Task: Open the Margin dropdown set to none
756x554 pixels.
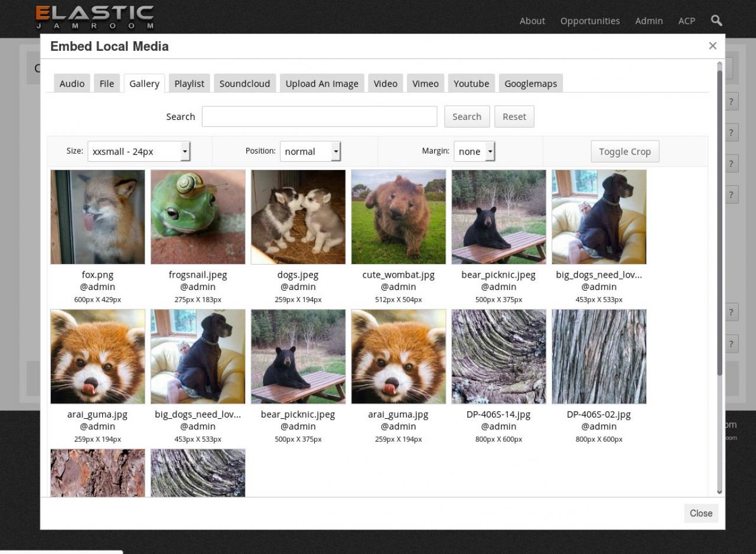Action: coord(474,151)
